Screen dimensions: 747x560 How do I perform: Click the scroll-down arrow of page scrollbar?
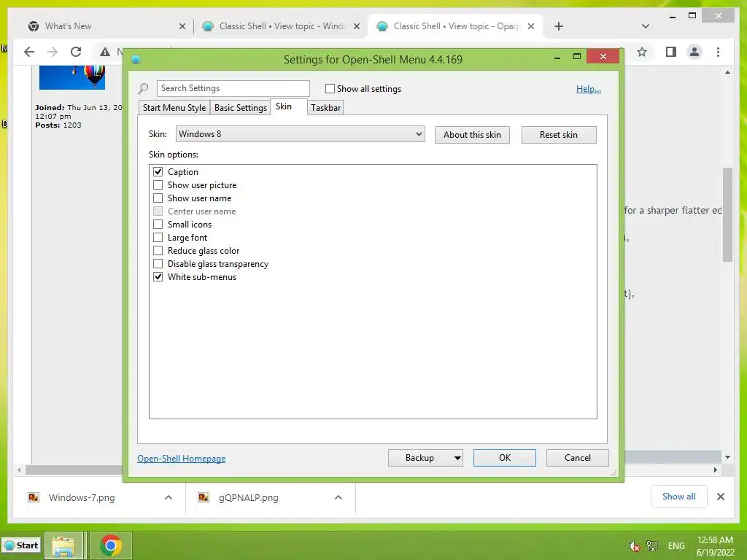point(727,457)
